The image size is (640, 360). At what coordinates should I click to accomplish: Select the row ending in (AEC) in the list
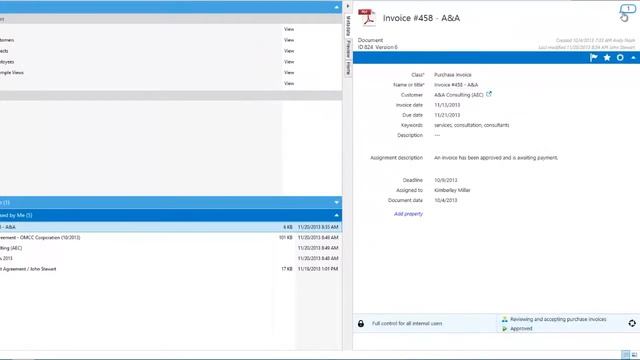171,248
